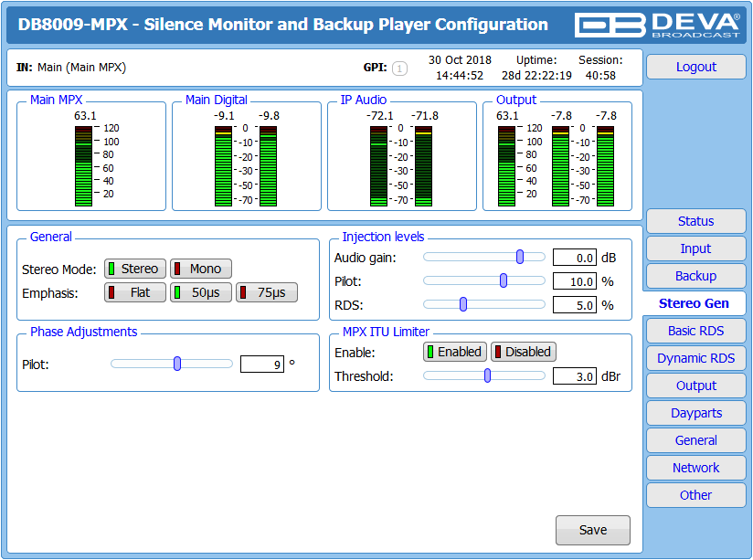Open the Output settings page
Viewport: 753px width, 560px height.
point(695,386)
